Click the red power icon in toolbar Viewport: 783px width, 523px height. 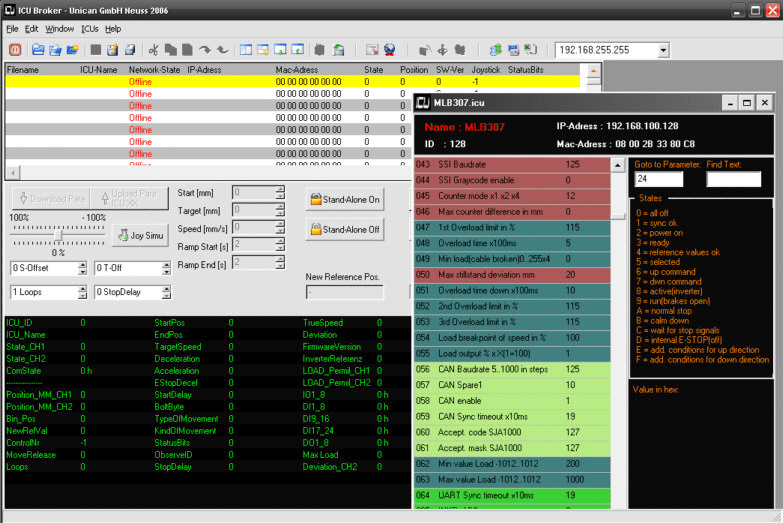(15, 50)
